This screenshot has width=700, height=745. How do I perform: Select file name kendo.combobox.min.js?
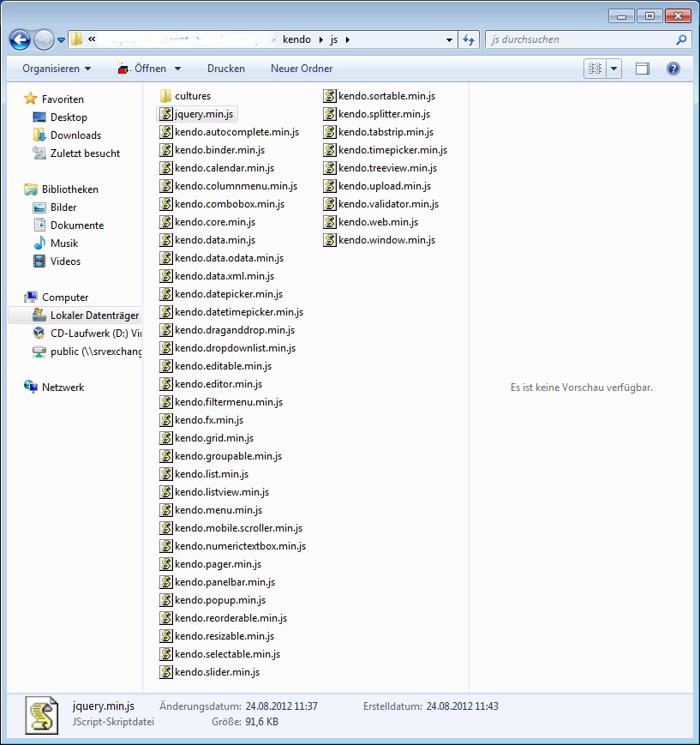(230, 204)
